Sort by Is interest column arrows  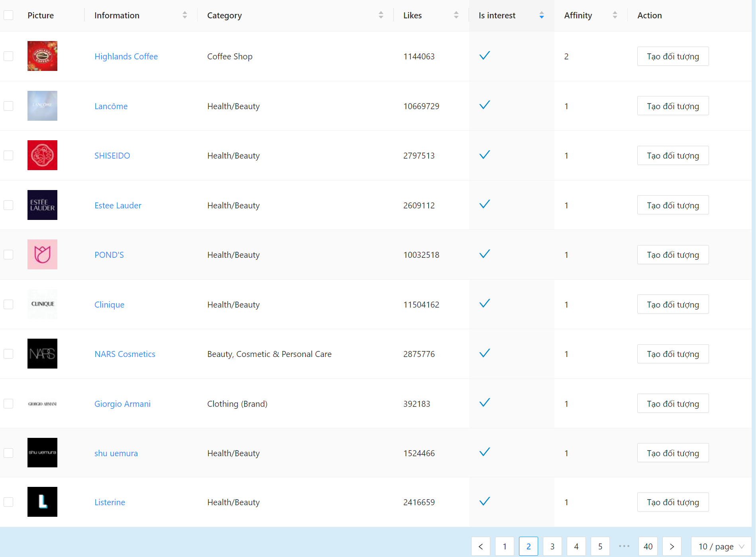point(541,15)
